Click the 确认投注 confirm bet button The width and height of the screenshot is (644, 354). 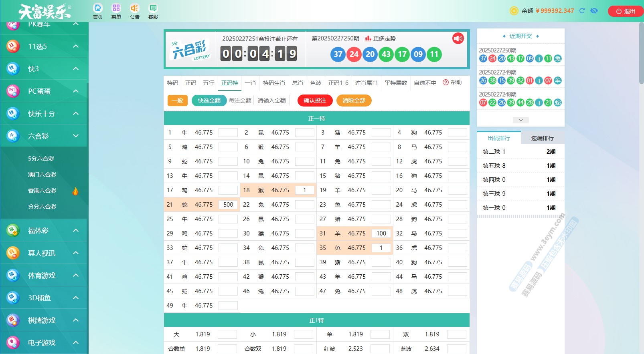pyautogui.click(x=315, y=101)
